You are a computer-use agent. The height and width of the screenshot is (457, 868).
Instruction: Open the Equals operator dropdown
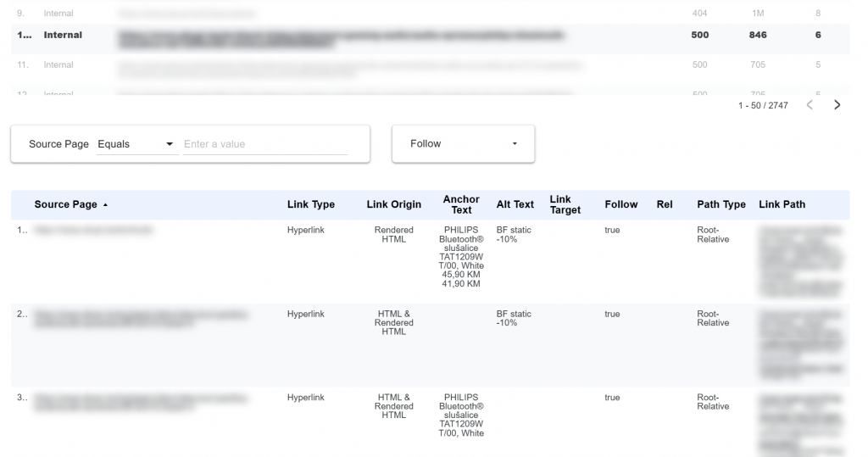[136, 144]
